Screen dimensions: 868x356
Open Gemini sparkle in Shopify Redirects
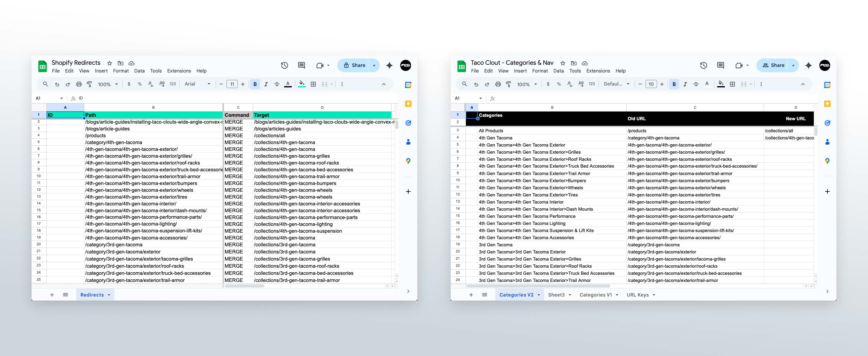[389, 65]
